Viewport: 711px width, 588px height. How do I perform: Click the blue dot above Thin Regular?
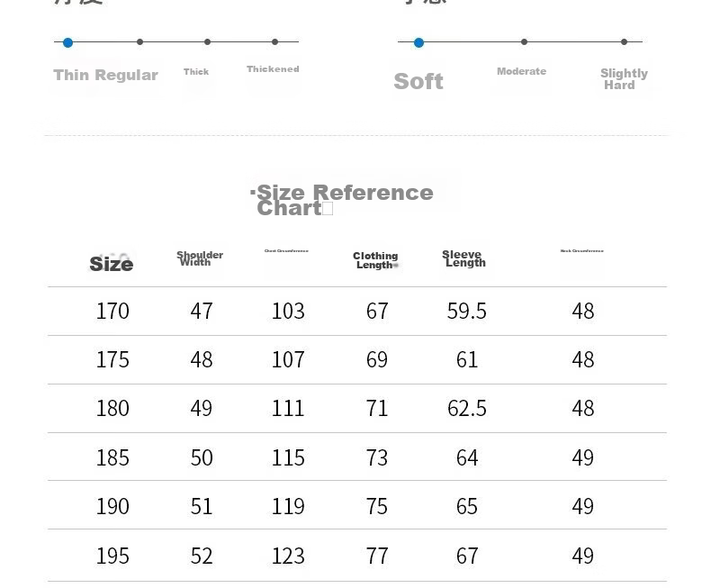pos(68,42)
